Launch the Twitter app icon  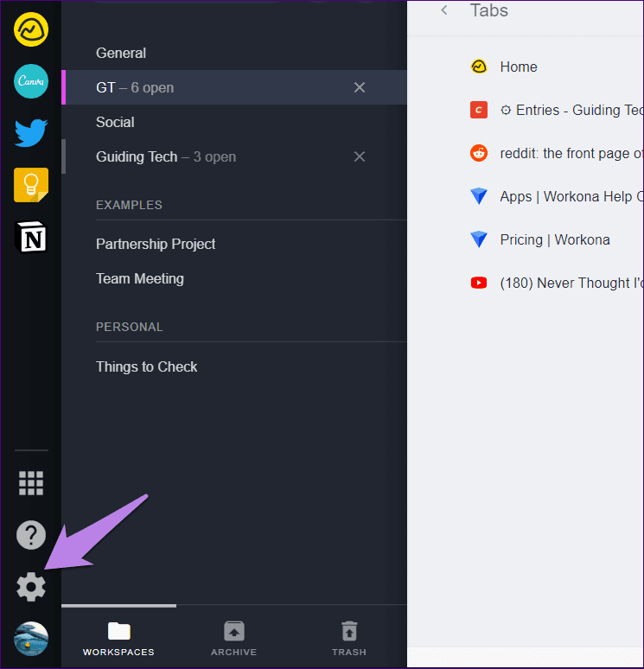[31, 133]
